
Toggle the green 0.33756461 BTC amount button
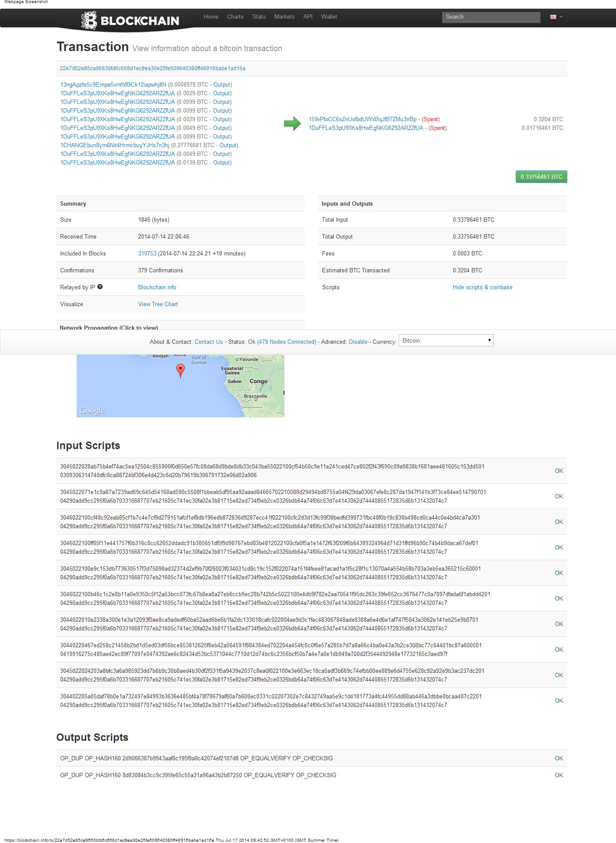[541, 177]
